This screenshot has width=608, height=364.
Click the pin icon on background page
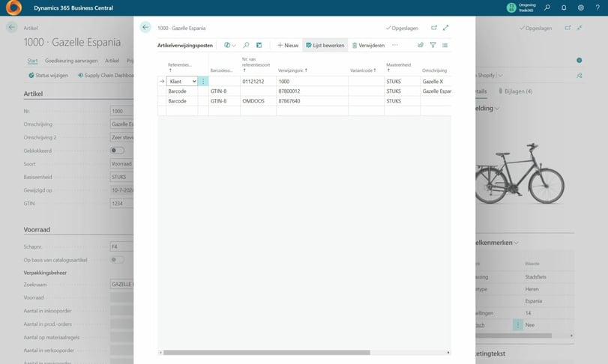click(x=580, y=76)
